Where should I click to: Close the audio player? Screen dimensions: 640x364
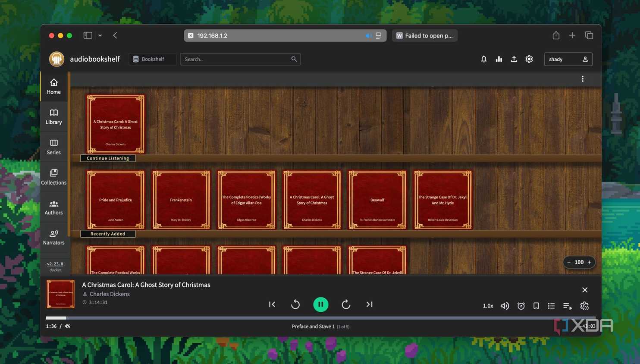tap(585, 290)
